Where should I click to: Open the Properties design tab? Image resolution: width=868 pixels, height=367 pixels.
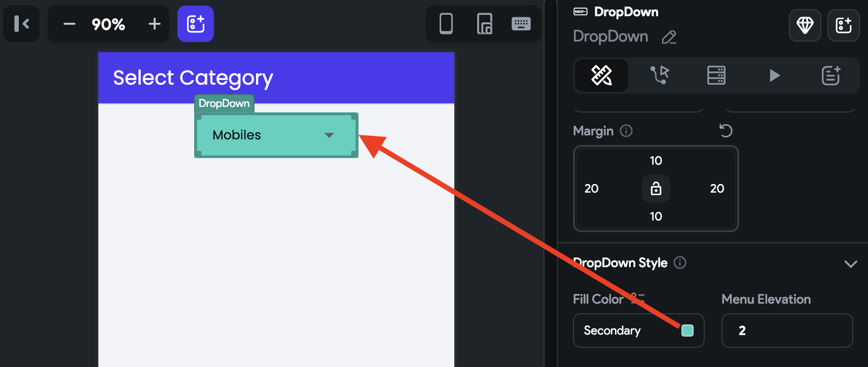click(602, 76)
